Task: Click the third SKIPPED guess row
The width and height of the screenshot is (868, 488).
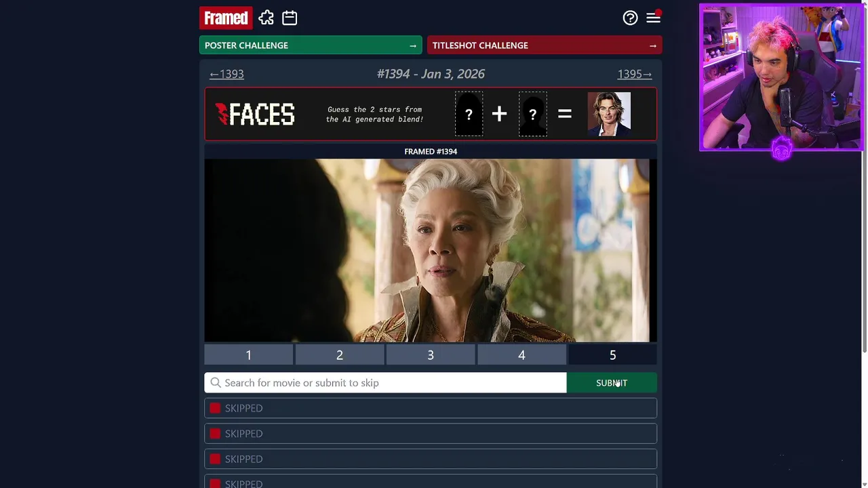Action: [x=431, y=459]
